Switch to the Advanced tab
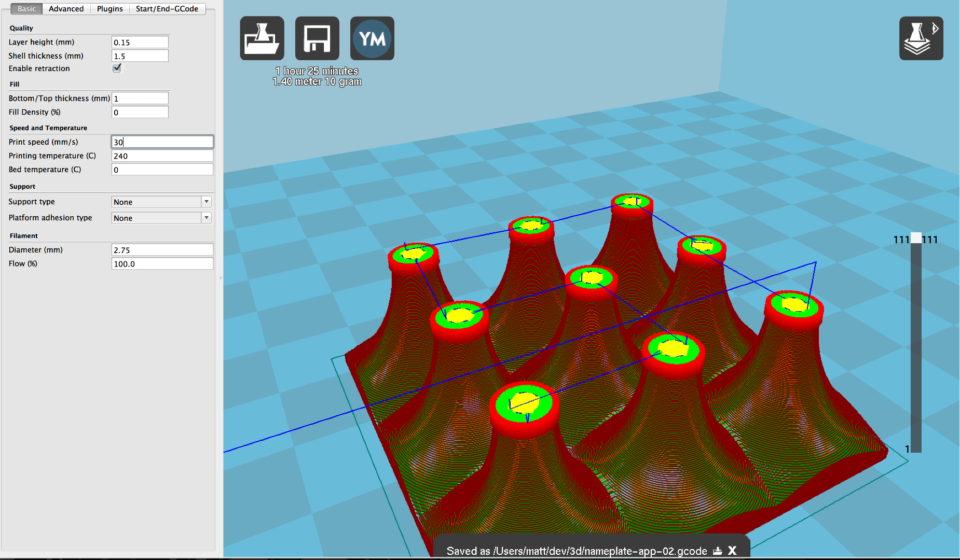 point(66,9)
